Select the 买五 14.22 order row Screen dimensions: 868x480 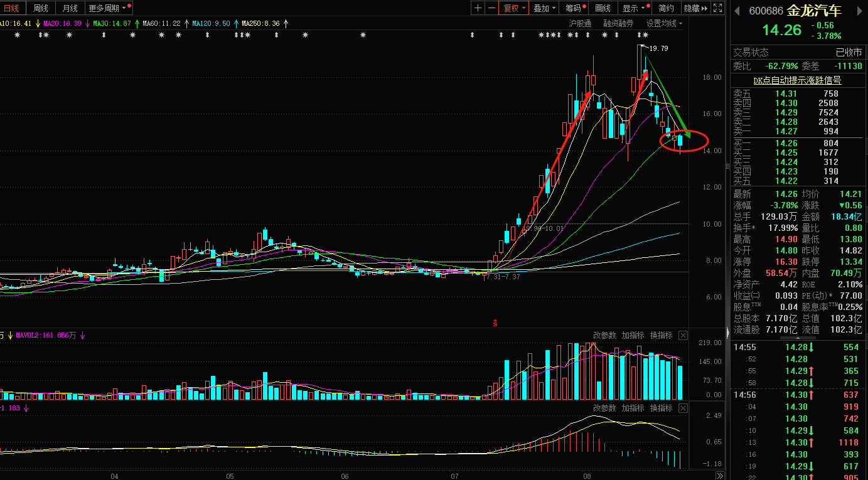point(797,181)
